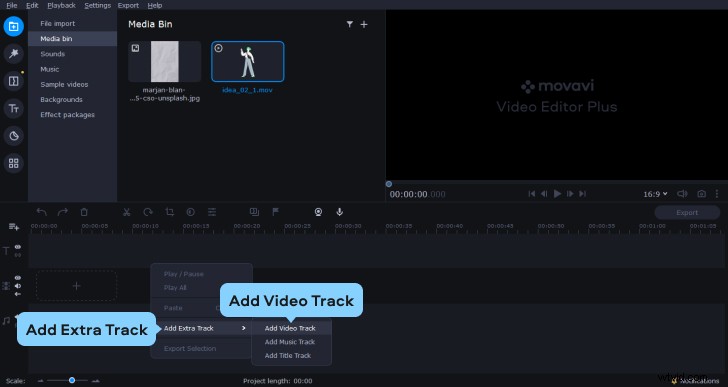The height and width of the screenshot is (387, 728).
Task: Click the Rotate icon
Action: 148,212
